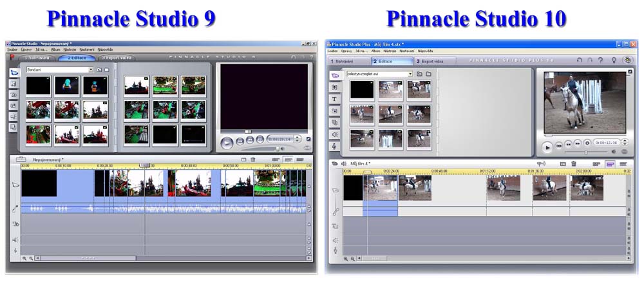Open the Titles album tab in Studio 10
644x283 pixels.
tap(335, 99)
